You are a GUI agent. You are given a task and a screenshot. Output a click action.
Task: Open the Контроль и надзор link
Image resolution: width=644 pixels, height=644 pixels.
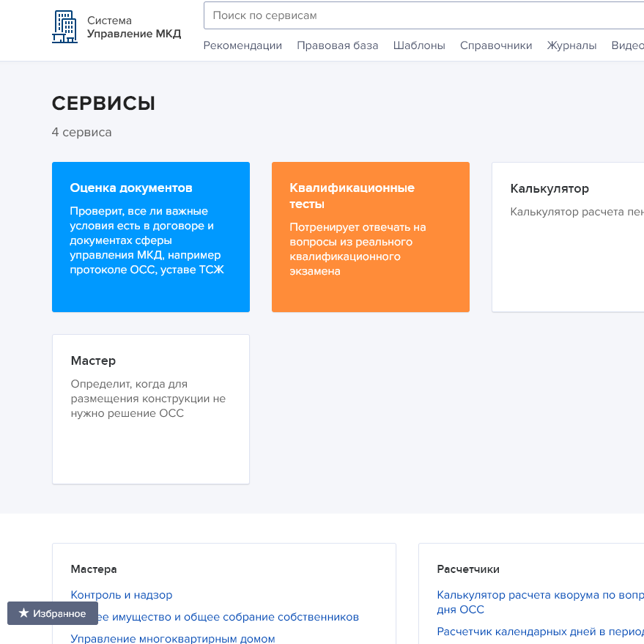point(122,595)
